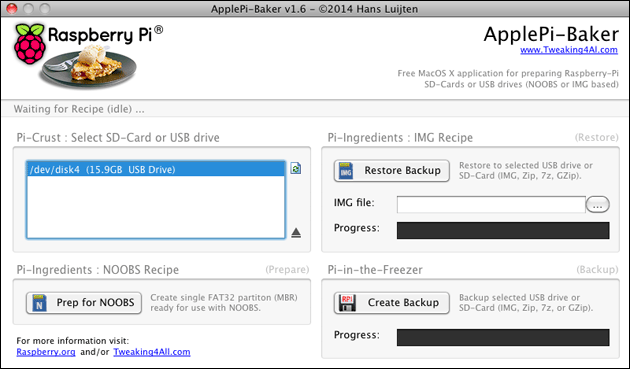Click the '(Backup)' label
The image size is (630, 369).
597,270
